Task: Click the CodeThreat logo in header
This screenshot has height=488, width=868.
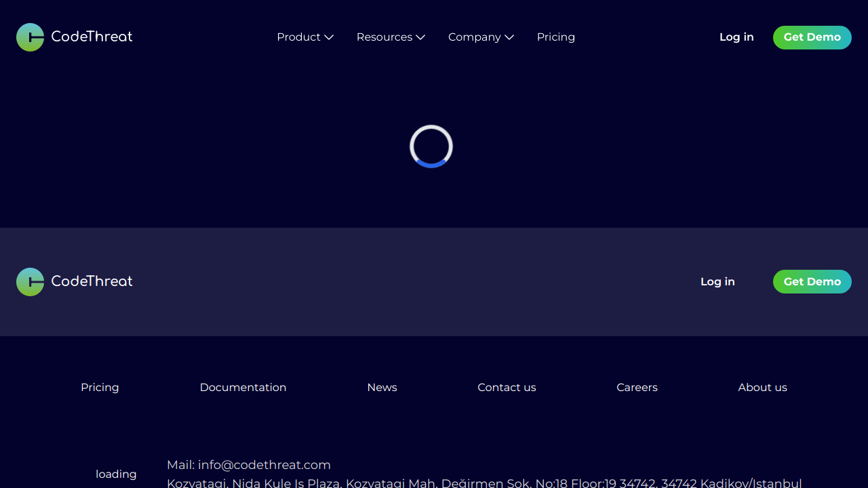Action: click(75, 37)
